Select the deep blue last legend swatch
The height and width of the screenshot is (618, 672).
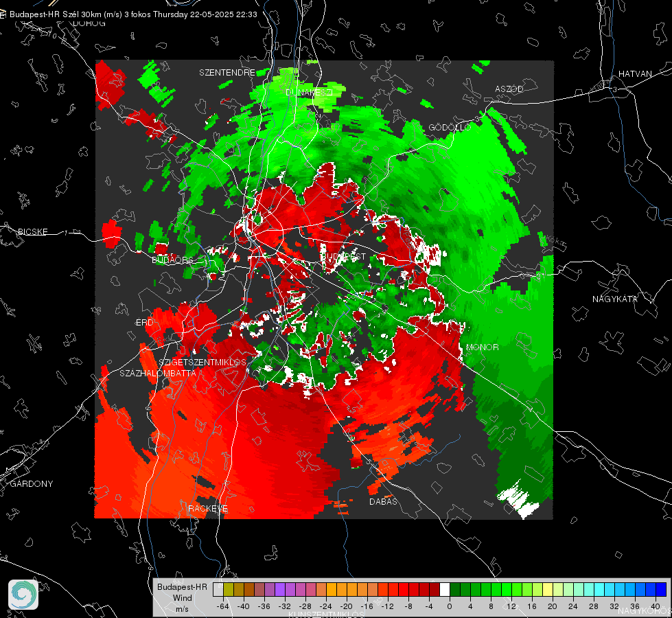pyautogui.click(x=661, y=590)
